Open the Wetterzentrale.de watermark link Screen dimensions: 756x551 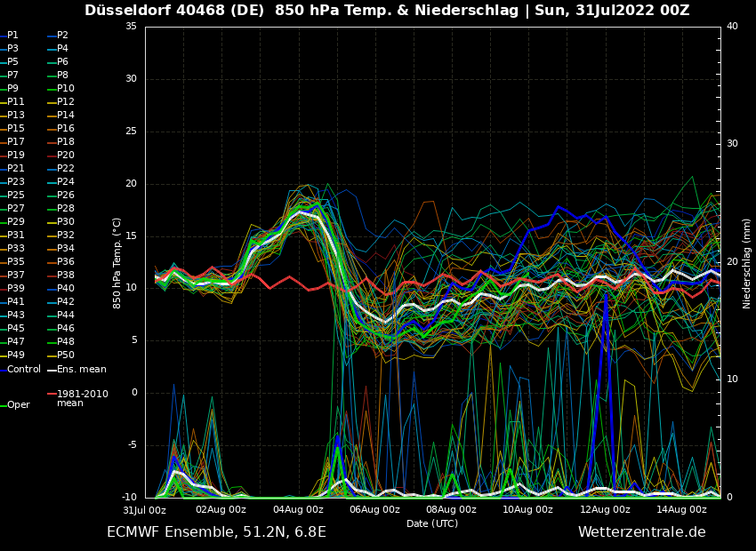click(641, 532)
